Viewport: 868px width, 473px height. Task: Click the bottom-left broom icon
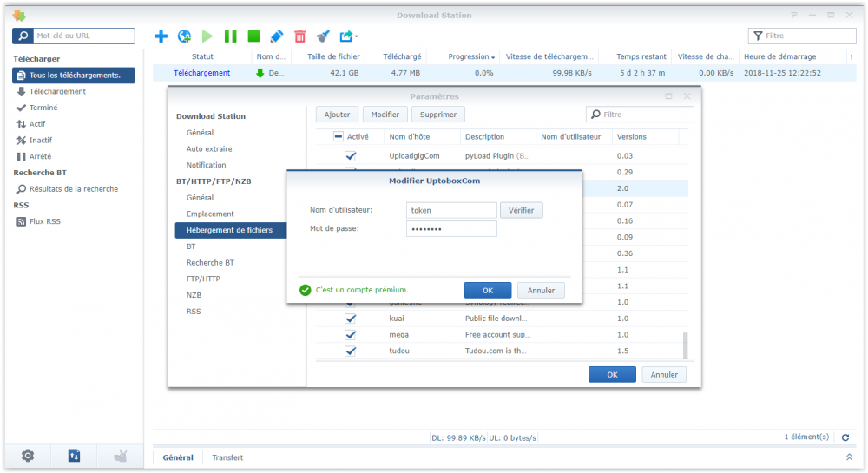(x=120, y=456)
